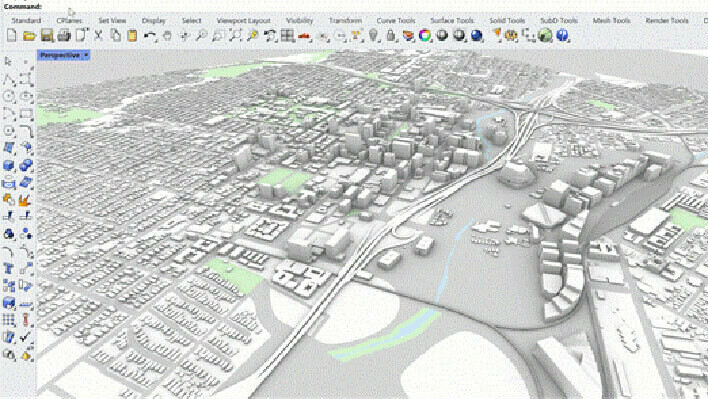Open Help with the blue question icon

[x=562, y=35]
